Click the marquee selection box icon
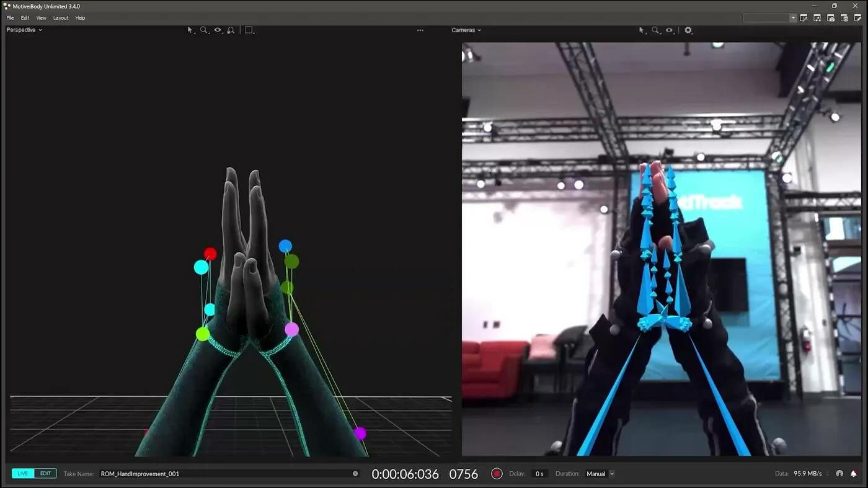868x488 pixels. point(249,30)
